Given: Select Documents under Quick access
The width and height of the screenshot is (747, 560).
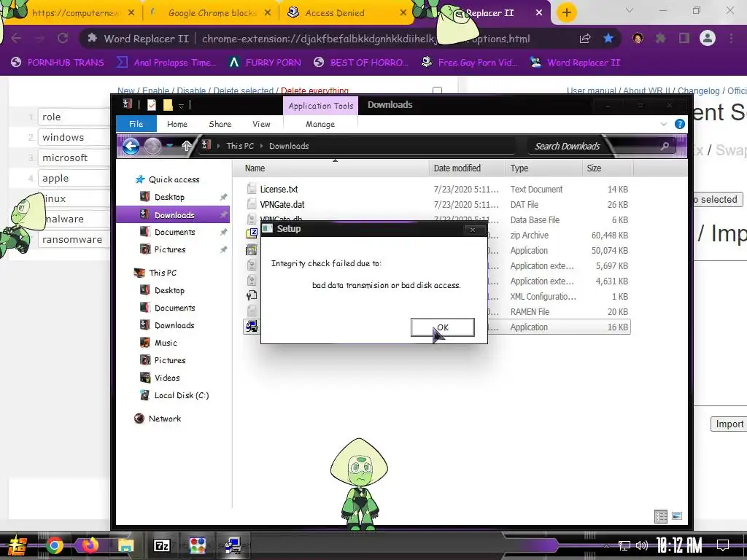Looking at the screenshot, I should pos(174,232).
